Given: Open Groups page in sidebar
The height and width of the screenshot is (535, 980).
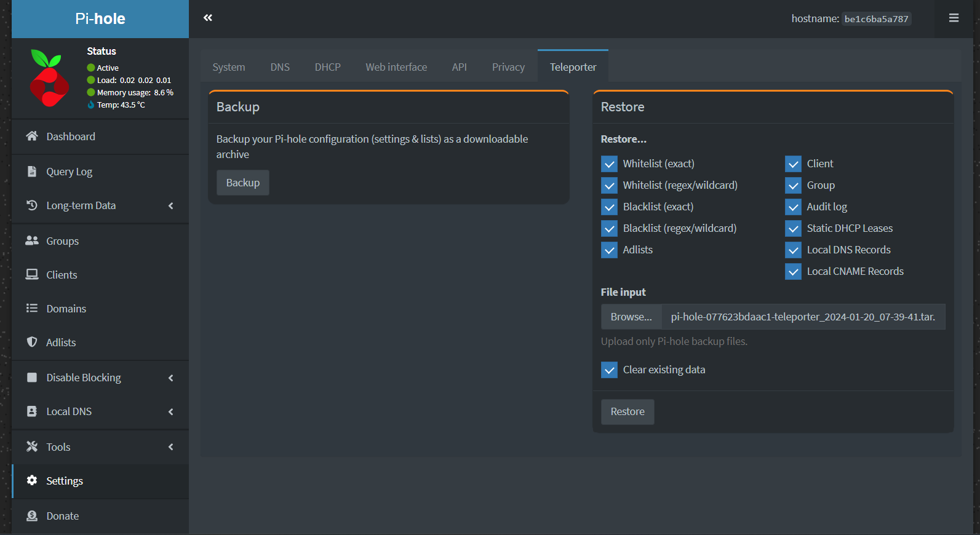Looking at the screenshot, I should pos(100,241).
